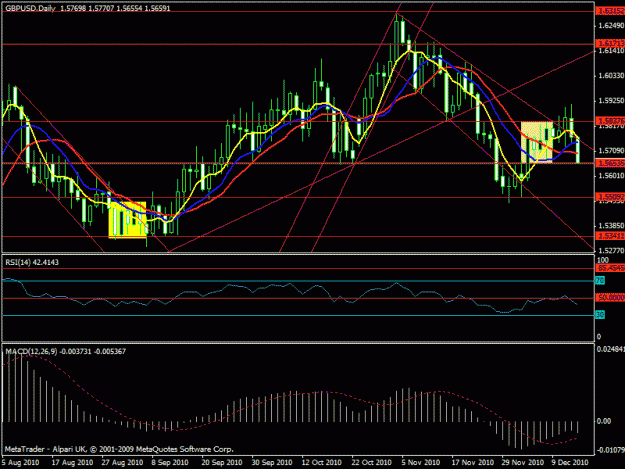Click the 27 Aug 2010 date label
The image size is (625, 469).
122,462
